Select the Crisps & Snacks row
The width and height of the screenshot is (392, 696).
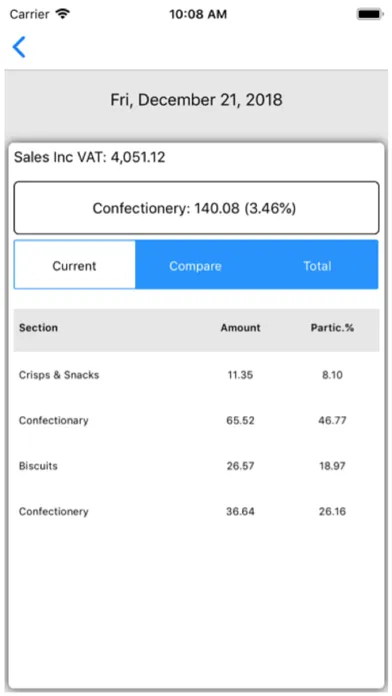(x=196, y=375)
